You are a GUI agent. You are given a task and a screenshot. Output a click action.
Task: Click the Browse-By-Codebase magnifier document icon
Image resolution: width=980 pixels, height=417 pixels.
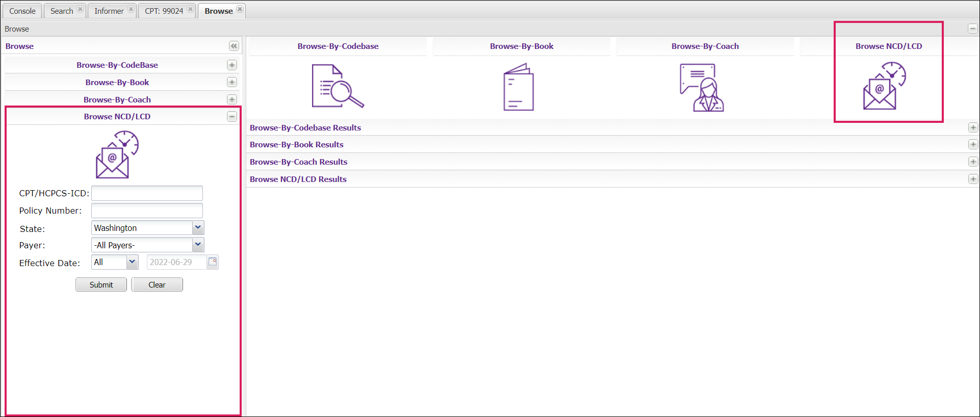(x=338, y=86)
